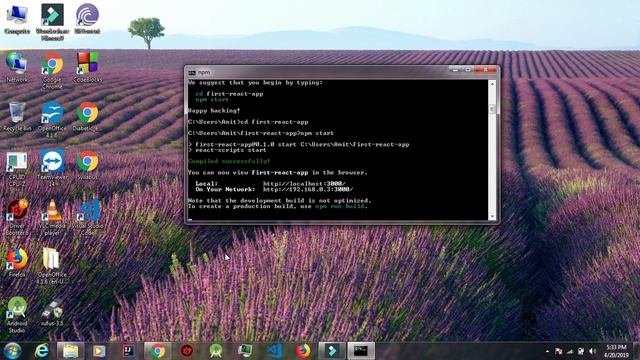The width and height of the screenshot is (640, 360).
Task: Click the 'npm run build' text
Action: coord(340,206)
